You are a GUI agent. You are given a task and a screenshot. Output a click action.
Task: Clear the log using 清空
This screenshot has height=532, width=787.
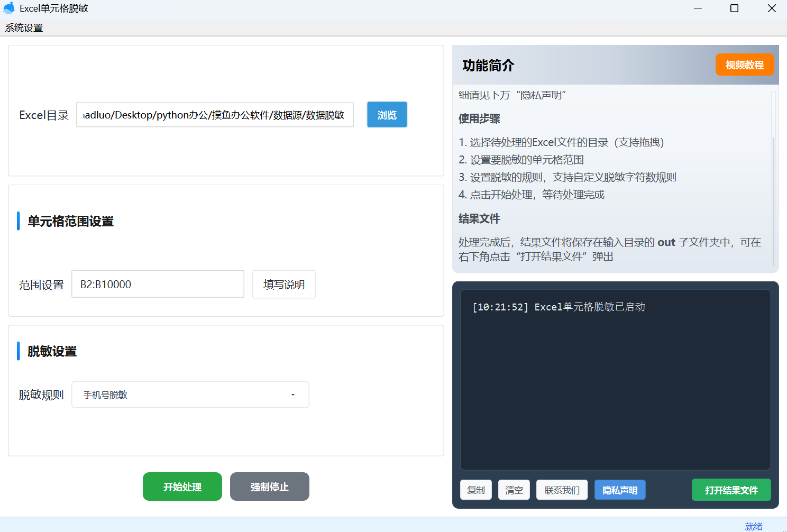514,490
